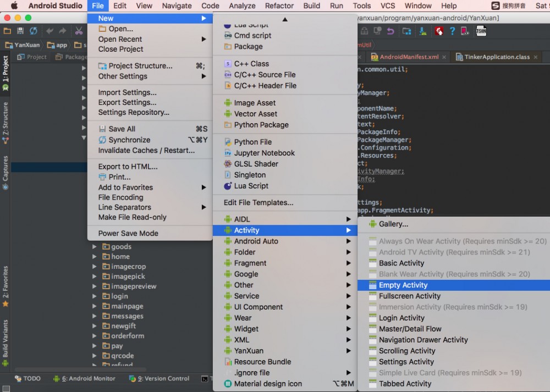This screenshot has width=550, height=392.
Task: Open the Project tool window sidebar
Action: [x=5, y=73]
